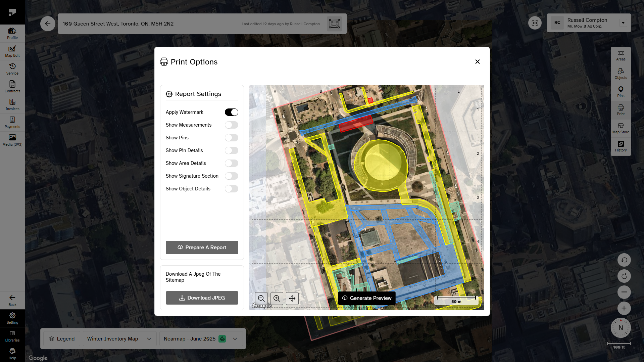Enable Show Pin Details toggle
644x362 pixels.
pos(232,150)
